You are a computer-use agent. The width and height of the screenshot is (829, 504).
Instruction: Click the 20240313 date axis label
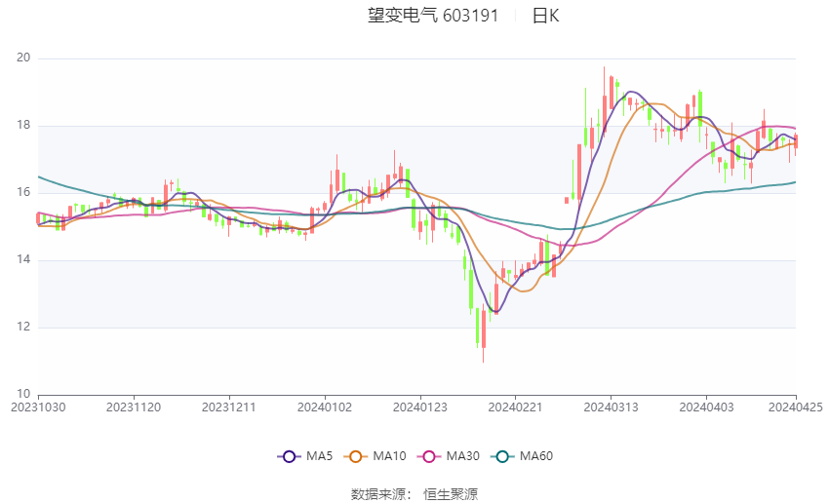point(611,407)
